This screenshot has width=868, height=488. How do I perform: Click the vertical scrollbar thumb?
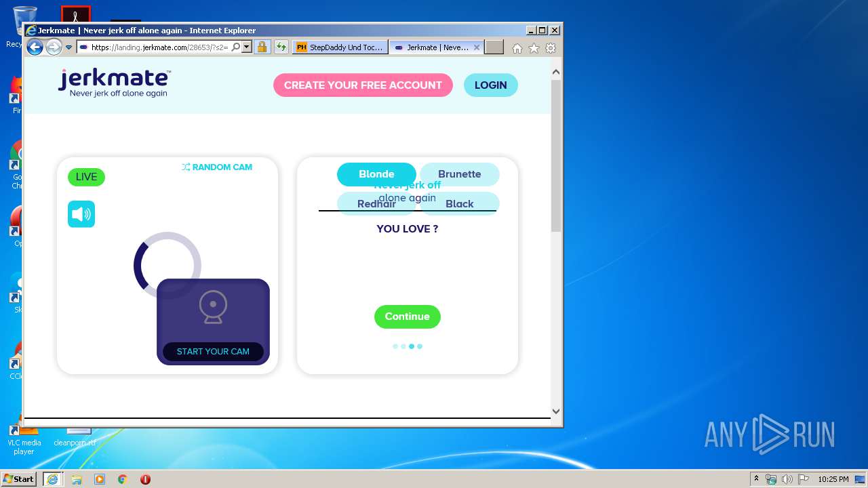pyautogui.click(x=556, y=156)
